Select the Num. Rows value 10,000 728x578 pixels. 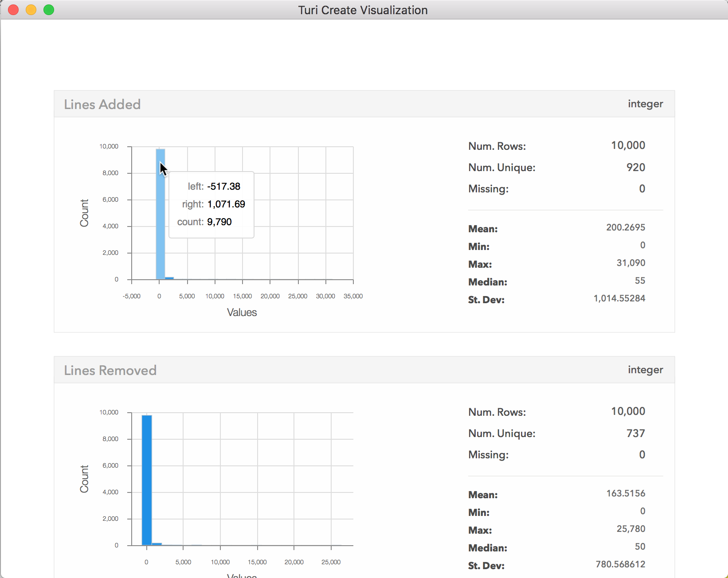628,146
